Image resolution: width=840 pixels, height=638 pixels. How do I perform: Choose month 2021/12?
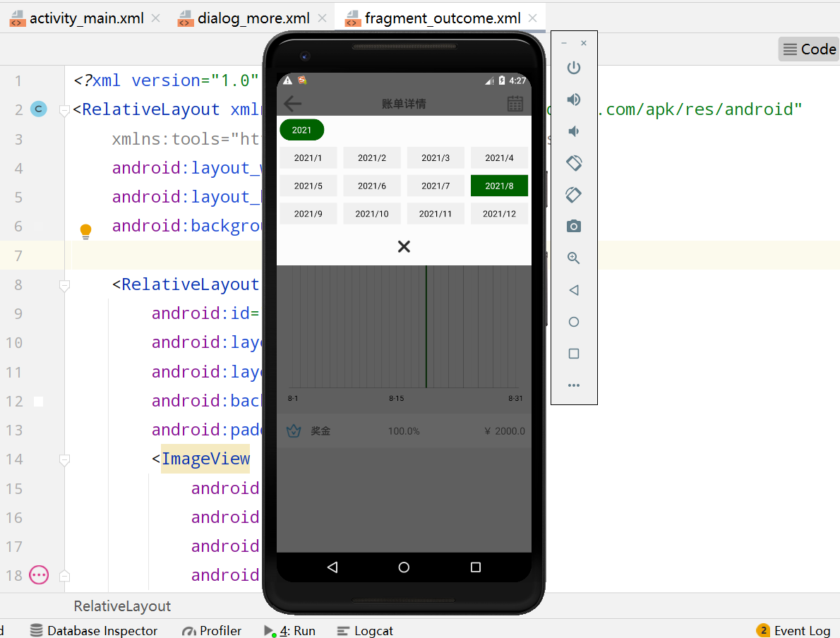(x=499, y=213)
